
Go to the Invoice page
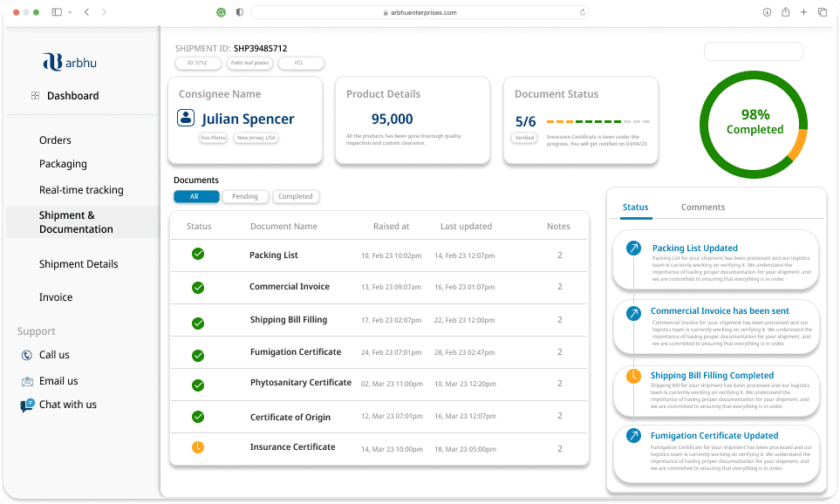56,297
